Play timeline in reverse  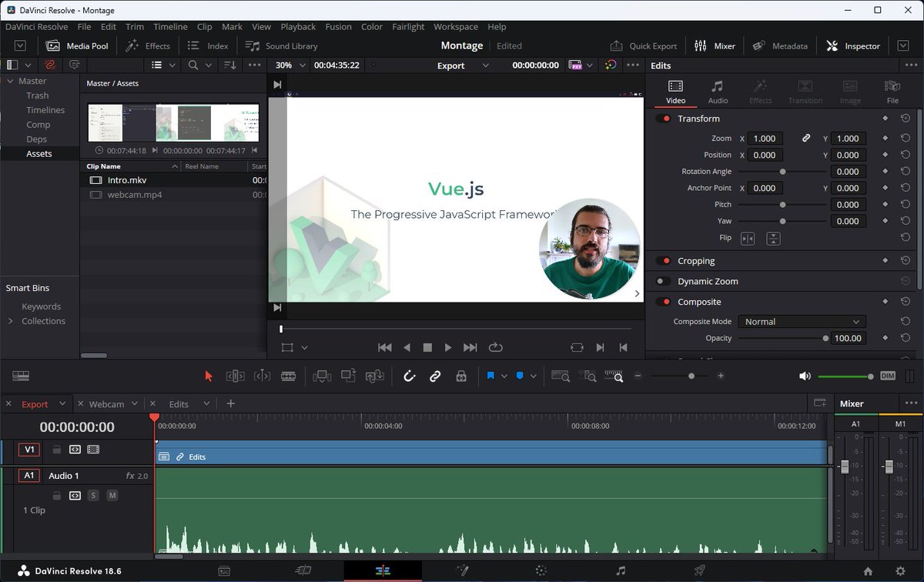point(407,348)
